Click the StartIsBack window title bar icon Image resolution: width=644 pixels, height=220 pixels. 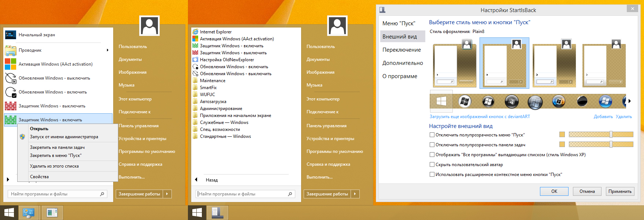click(x=382, y=10)
